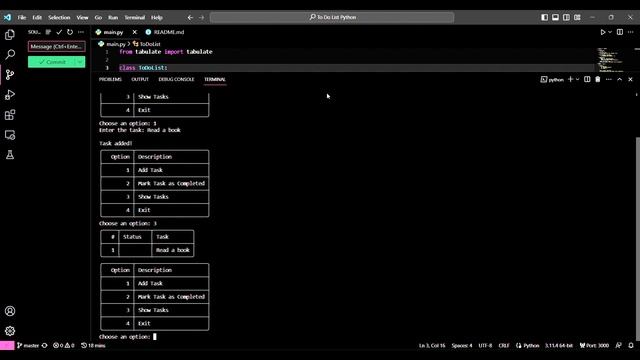The height and width of the screenshot is (360, 640).
Task: Run the Python file with play icon
Action: coord(602,32)
